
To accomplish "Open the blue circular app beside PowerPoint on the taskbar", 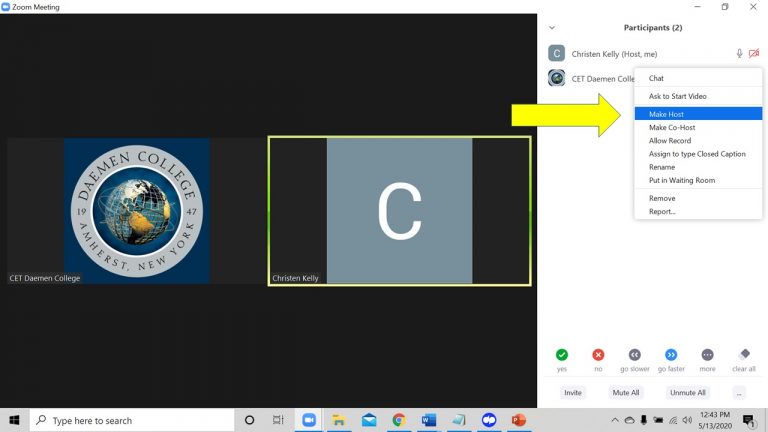I will coord(489,420).
